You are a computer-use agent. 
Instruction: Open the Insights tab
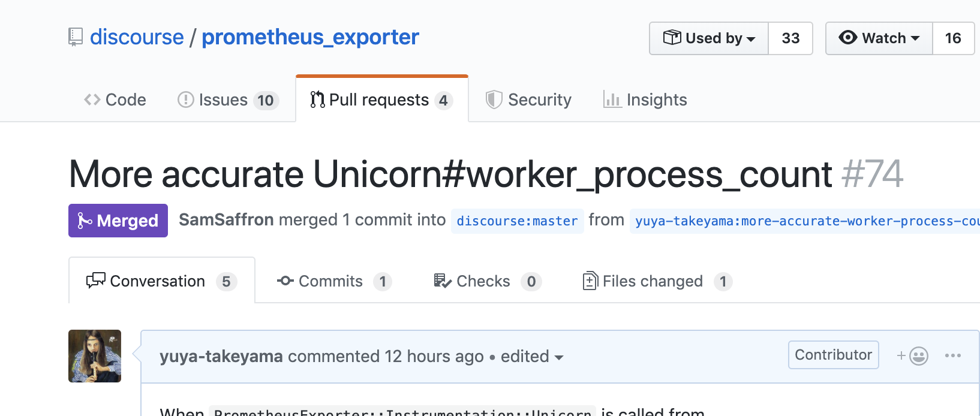coord(645,100)
